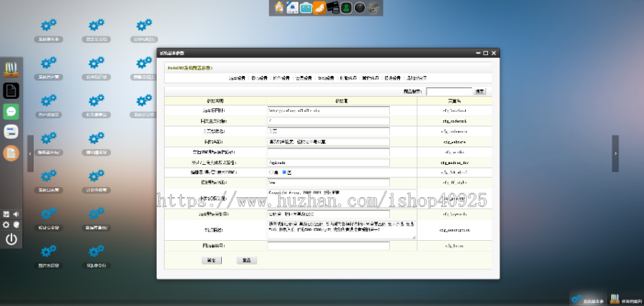Switch to the 会员设置 tab
This screenshot has width=644, height=306.
coord(303,77)
